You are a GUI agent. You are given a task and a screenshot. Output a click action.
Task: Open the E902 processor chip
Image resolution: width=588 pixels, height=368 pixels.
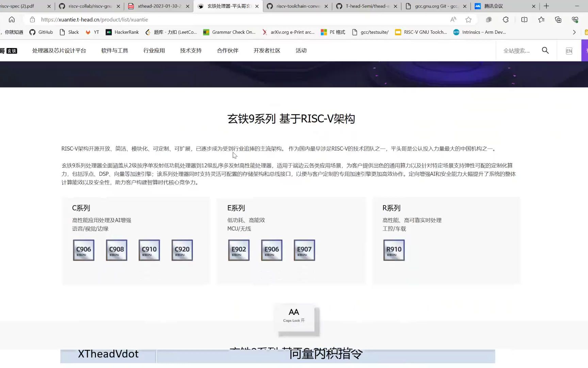239,250
